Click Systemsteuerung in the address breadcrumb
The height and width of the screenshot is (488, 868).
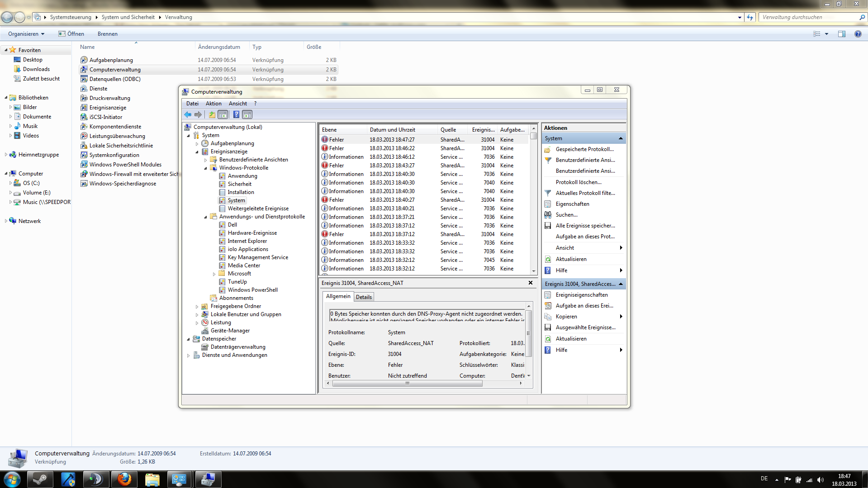(x=71, y=17)
